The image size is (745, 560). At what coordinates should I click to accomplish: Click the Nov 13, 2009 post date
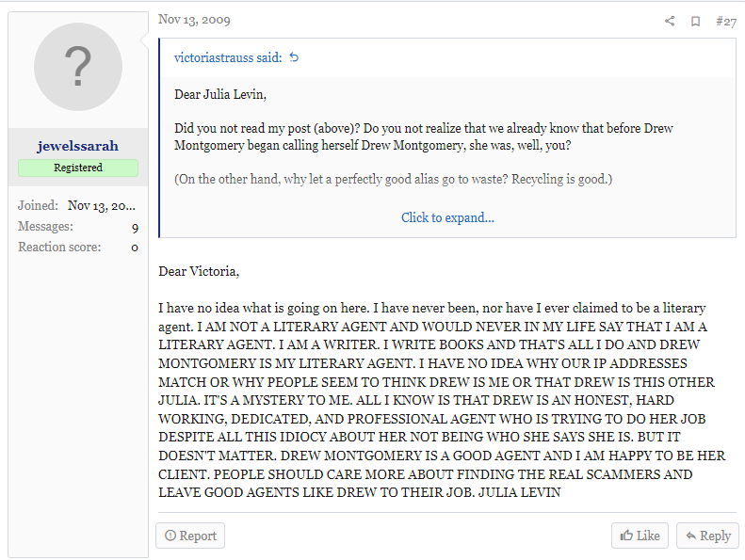[194, 20]
